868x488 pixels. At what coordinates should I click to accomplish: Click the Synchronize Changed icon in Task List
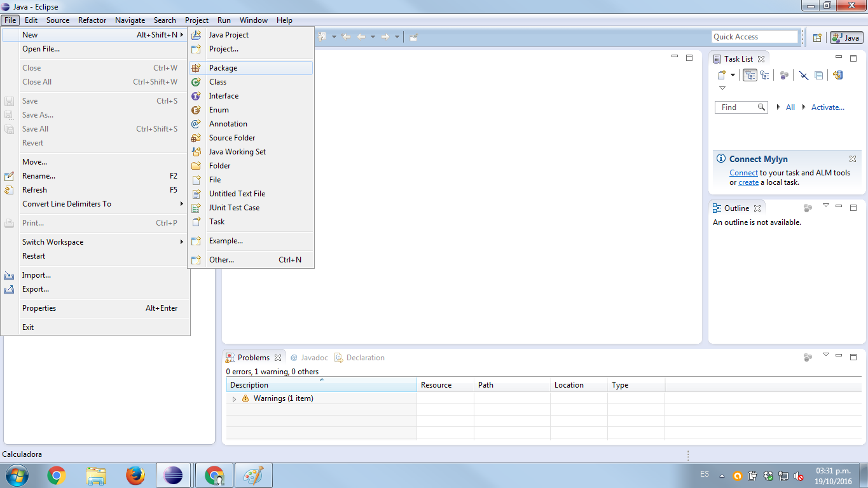837,75
